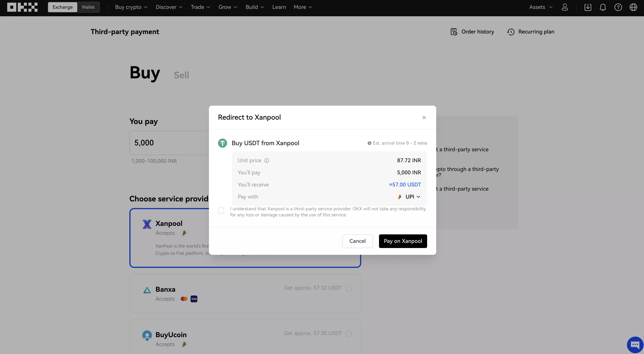
Task: Click the You pay amount field
Action: click(x=169, y=143)
